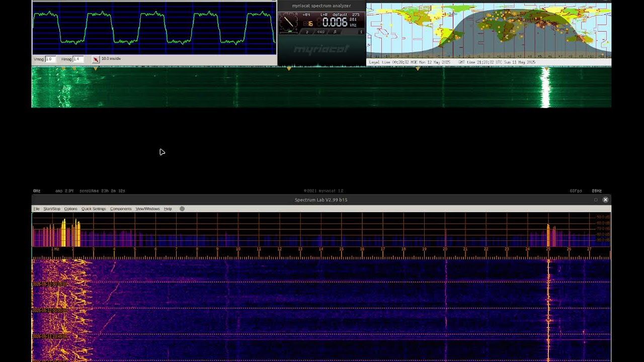Click the +64 gain value in myriacat
Viewport: 644px width, 362px height.
(306, 15)
